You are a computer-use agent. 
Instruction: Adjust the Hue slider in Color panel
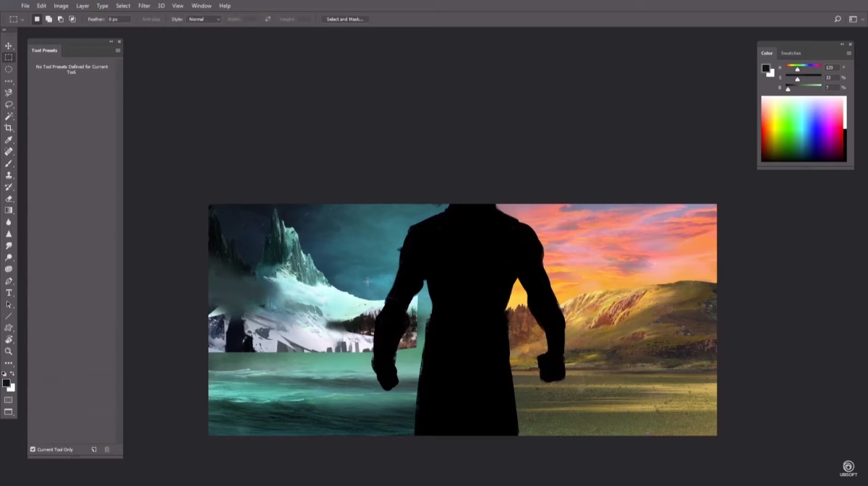(x=804, y=67)
